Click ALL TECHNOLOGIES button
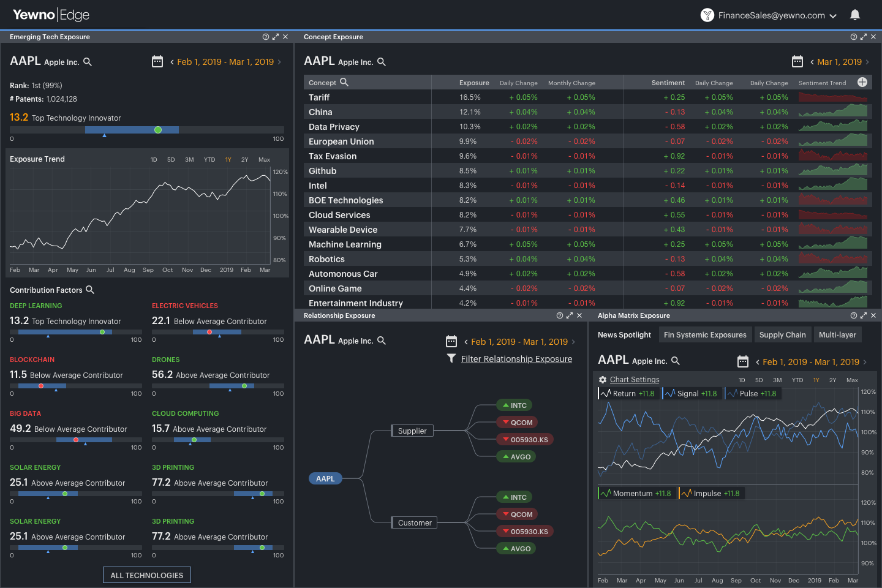The height and width of the screenshot is (588, 882). (x=147, y=575)
